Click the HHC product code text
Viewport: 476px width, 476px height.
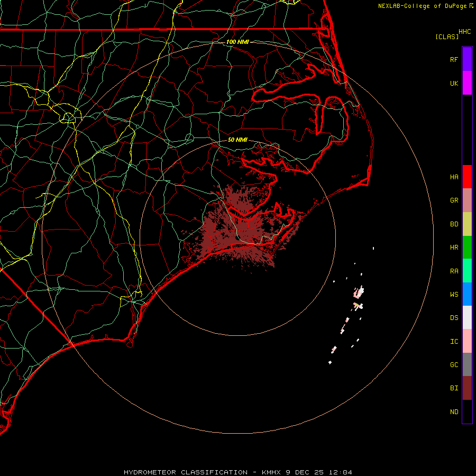coord(464,32)
